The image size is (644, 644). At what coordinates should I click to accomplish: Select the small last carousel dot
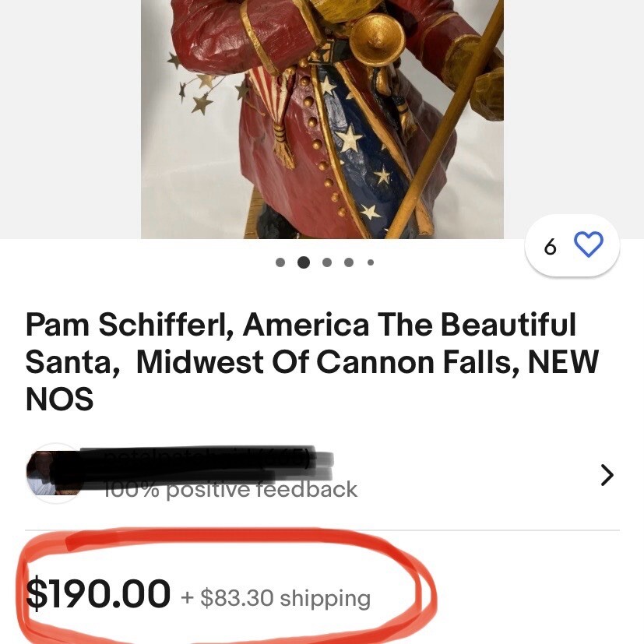[x=371, y=262]
